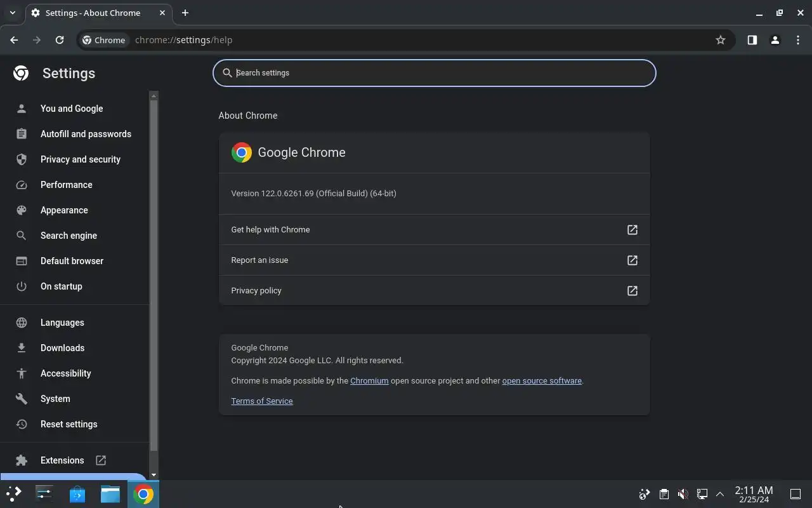The height and width of the screenshot is (508, 812).
Task: Bookmark this tab with the star icon
Action: (721, 40)
